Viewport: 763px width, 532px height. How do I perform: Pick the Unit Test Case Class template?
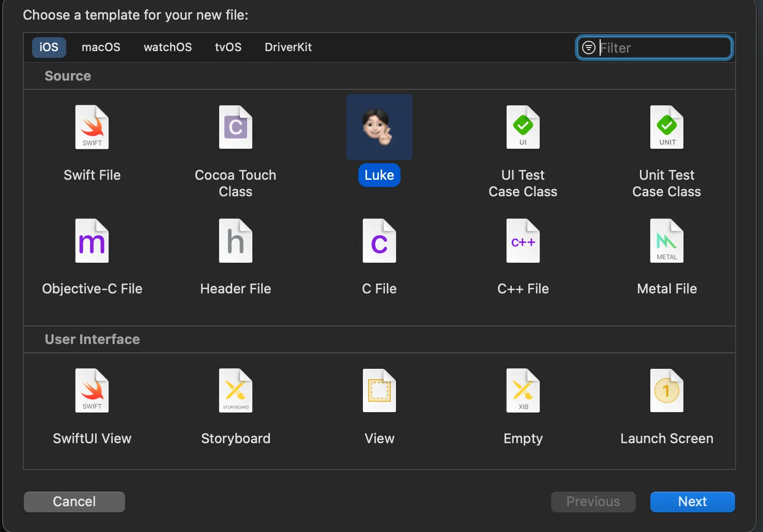point(666,128)
